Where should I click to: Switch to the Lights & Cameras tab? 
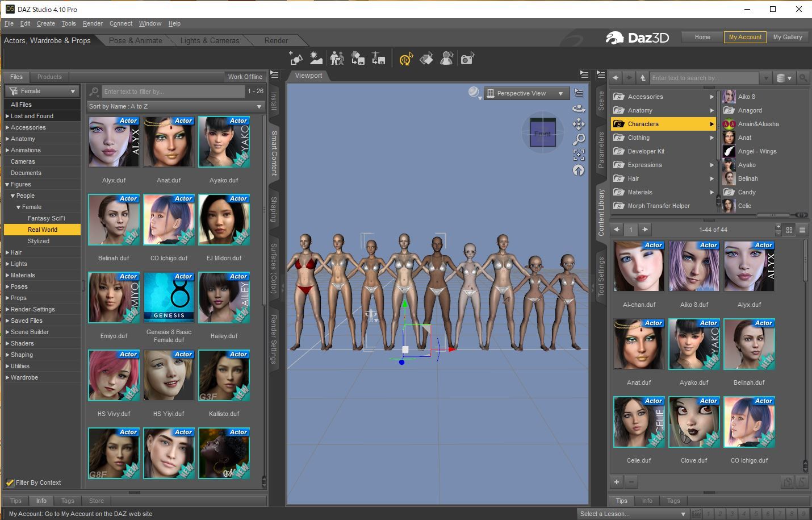(210, 40)
